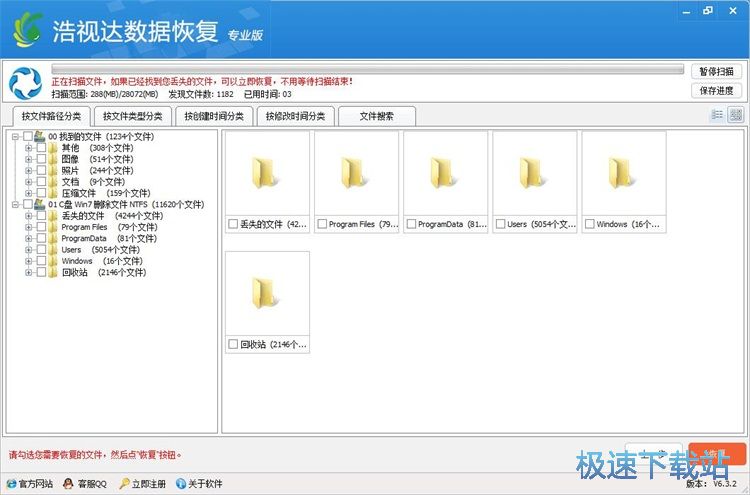The image size is (750, 495).
Task: Switch to thumbnail grid view icon
Action: 736,114
